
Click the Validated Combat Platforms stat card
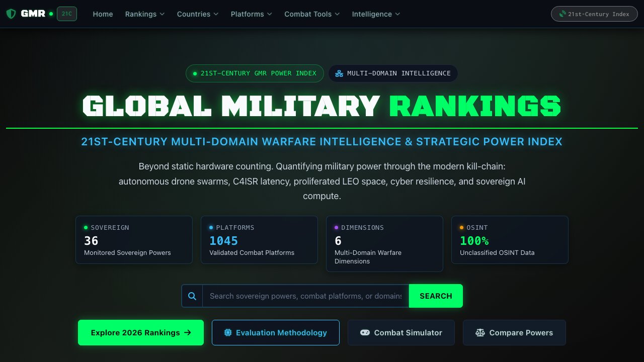(x=259, y=240)
